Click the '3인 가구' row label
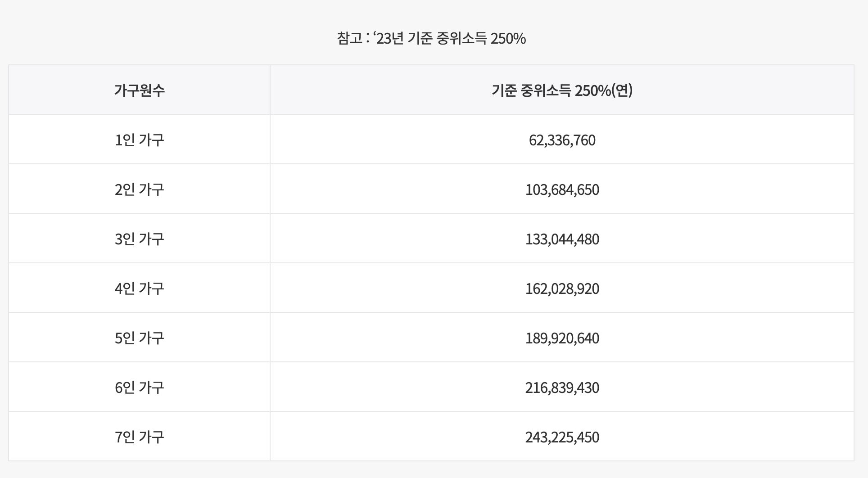 pos(139,239)
